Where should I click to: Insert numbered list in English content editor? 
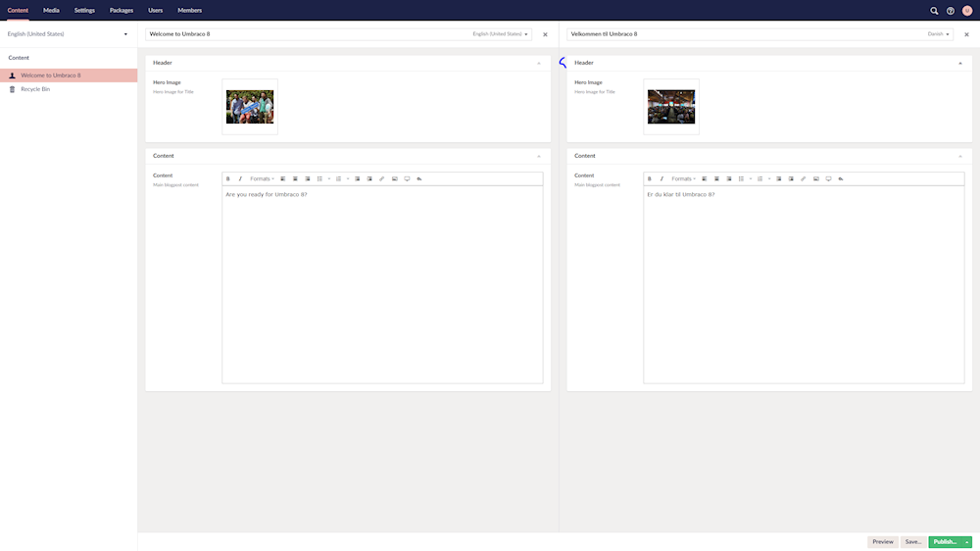point(339,178)
